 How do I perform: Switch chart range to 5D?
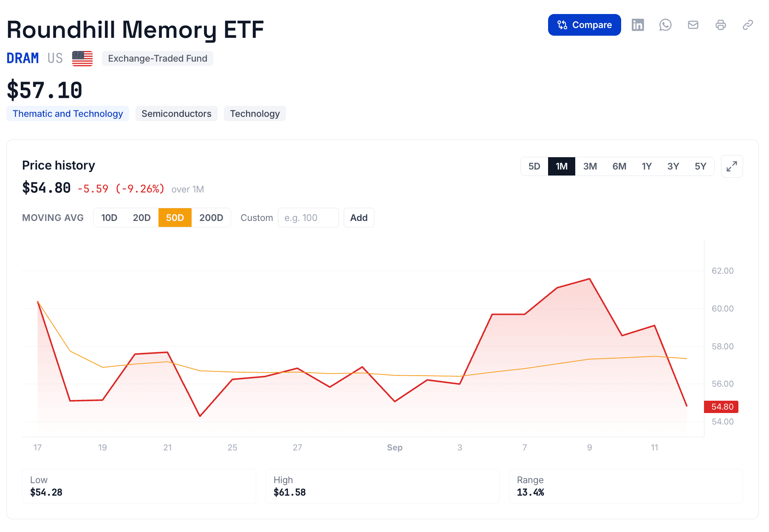[534, 166]
